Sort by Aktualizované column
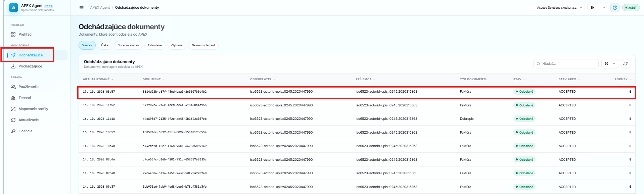 (x=98, y=80)
